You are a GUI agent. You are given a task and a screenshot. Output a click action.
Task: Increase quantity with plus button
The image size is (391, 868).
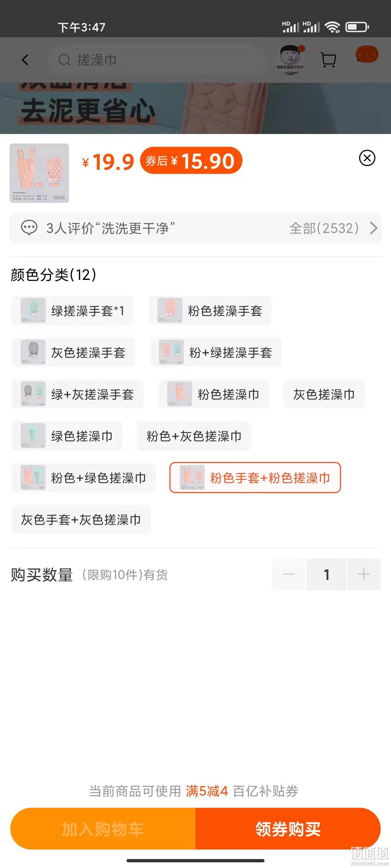click(x=364, y=574)
